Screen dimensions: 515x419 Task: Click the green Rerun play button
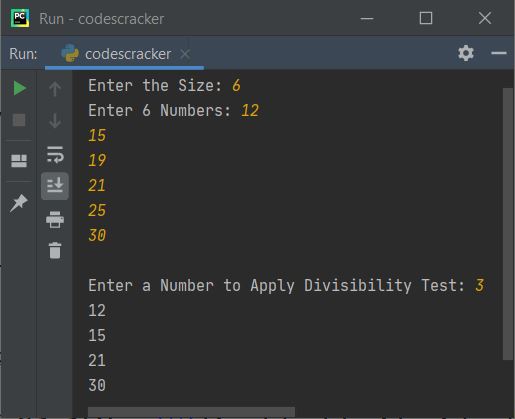tap(20, 88)
